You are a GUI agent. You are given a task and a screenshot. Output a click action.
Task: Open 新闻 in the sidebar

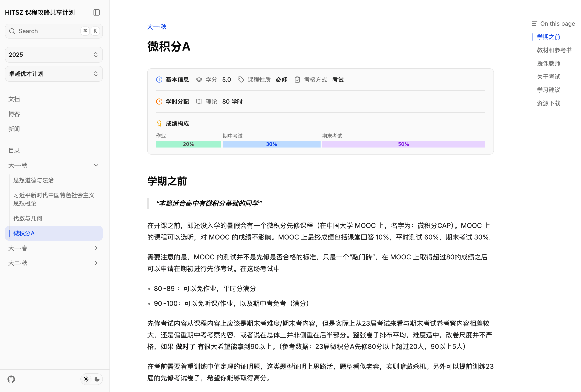14,129
